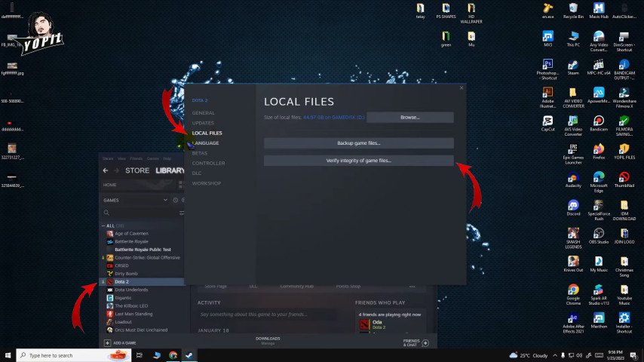Select Dota Underlords in game list
Image resolution: width=644 pixels, height=362 pixels.
131,290
